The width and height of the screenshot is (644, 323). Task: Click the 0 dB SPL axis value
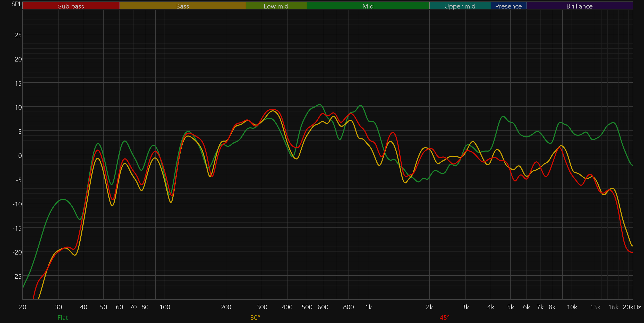click(x=20, y=156)
